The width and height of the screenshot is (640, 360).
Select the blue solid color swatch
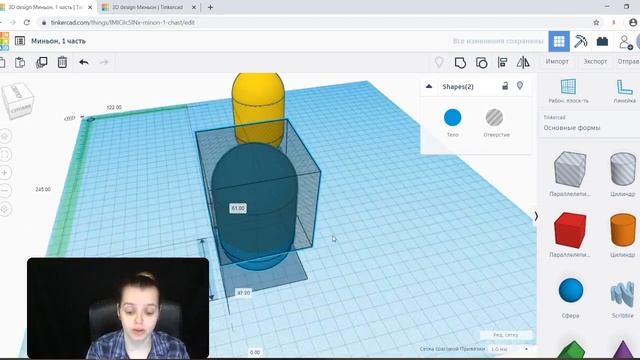[453, 118]
